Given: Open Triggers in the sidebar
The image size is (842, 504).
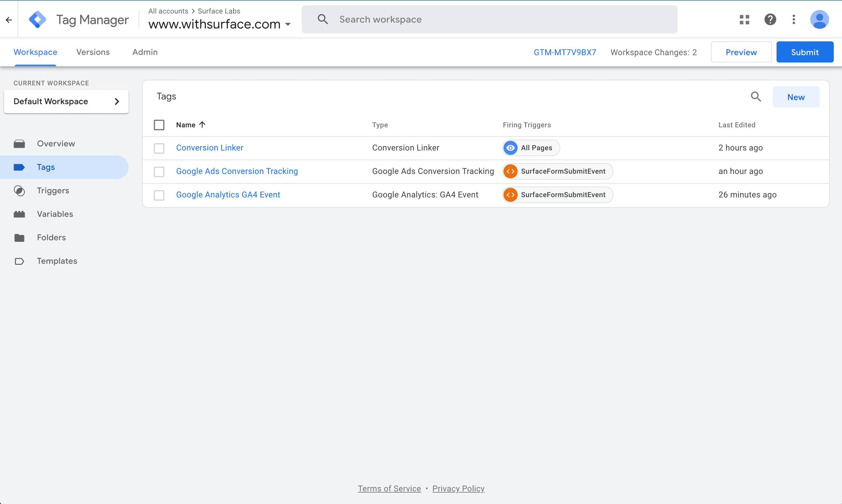Looking at the screenshot, I should click(x=64, y=190).
